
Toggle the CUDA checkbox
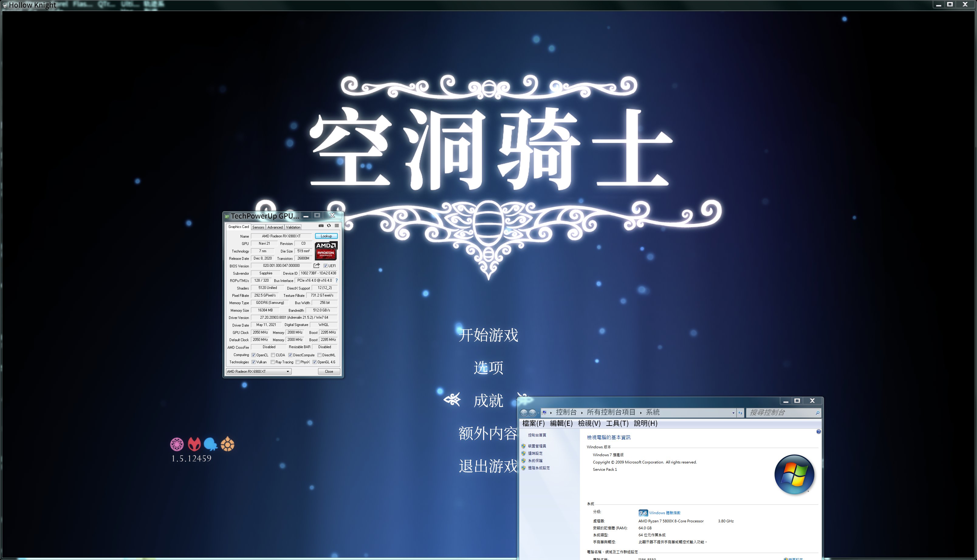coord(273,355)
